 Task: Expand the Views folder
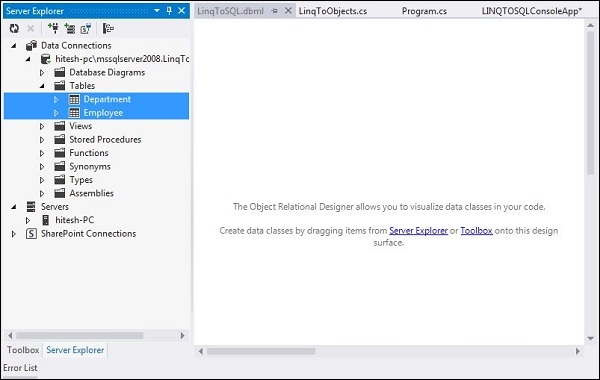click(42, 126)
